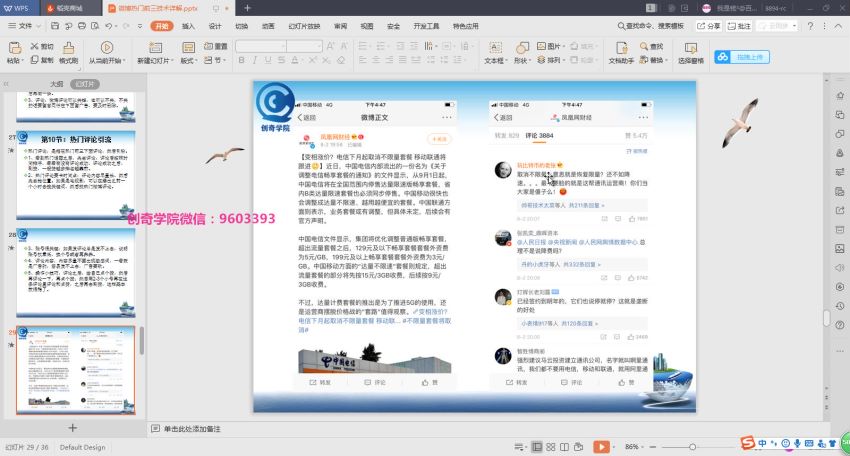
Task: Click the Cut (剪切) scissors button
Action: click(x=42, y=47)
